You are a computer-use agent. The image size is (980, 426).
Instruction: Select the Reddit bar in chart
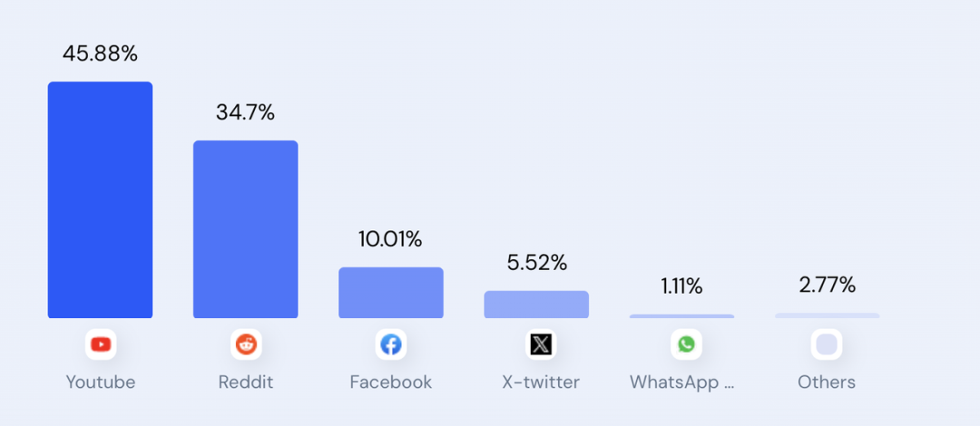[246, 229]
